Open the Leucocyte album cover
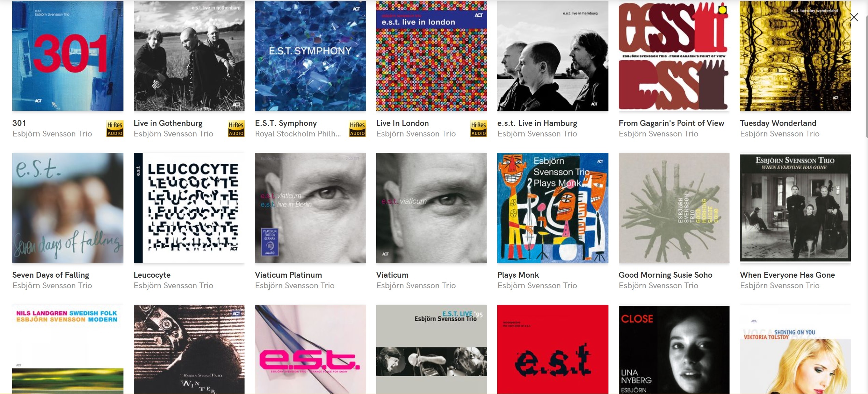The image size is (868, 394). 189,208
